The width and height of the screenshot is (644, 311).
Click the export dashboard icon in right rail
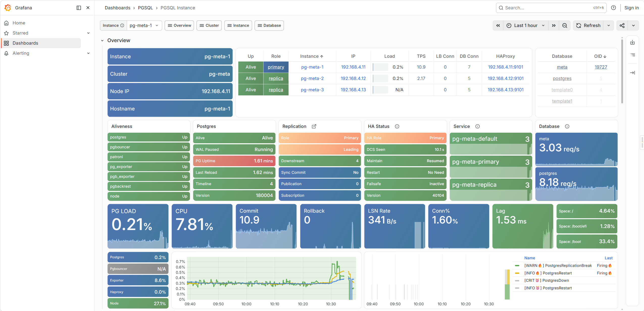pyautogui.click(x=632, y=42)
